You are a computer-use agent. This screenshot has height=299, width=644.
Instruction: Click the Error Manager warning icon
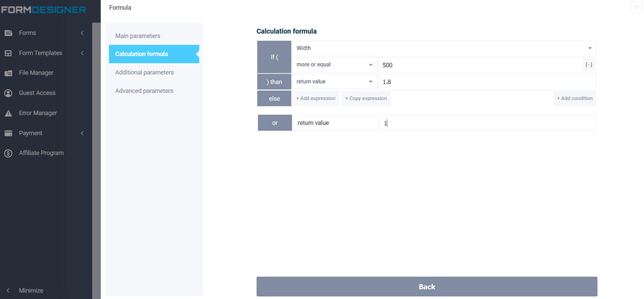(9, 114)
